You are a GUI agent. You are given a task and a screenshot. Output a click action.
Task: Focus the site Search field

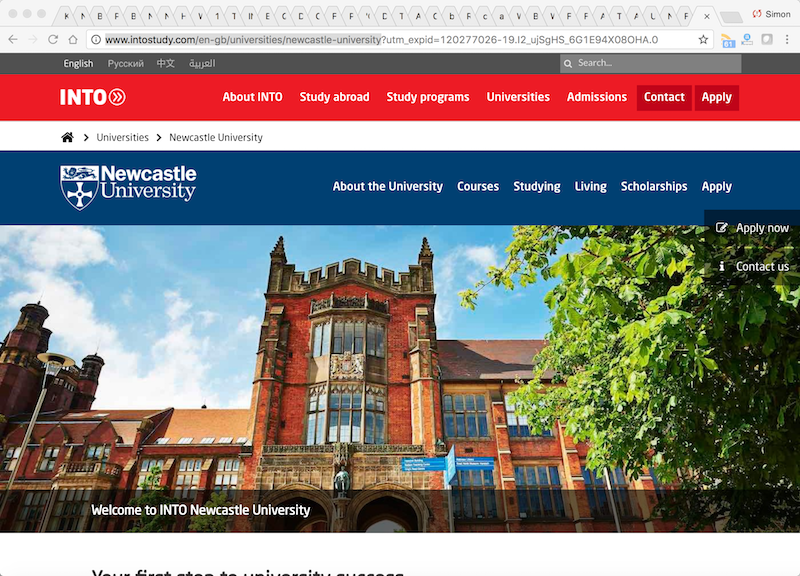655,63
